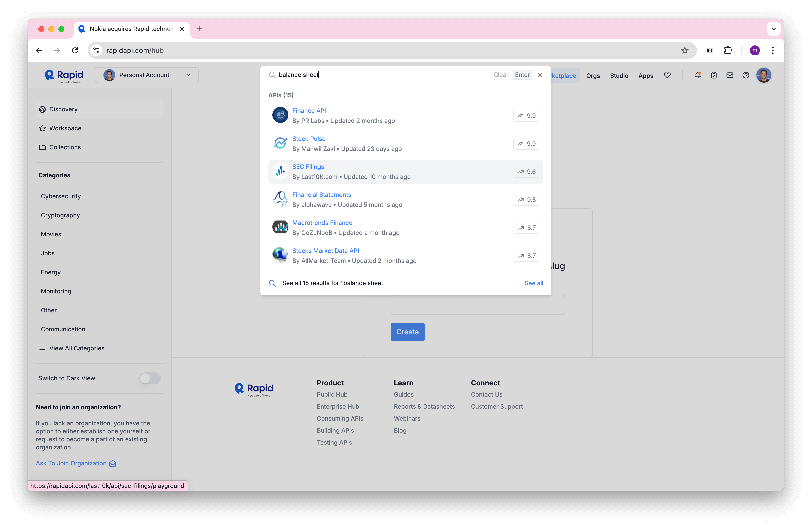Viewport: 812px width, 528px height.
Task: Expand View All Categories
Action: [x=72, y=348]
